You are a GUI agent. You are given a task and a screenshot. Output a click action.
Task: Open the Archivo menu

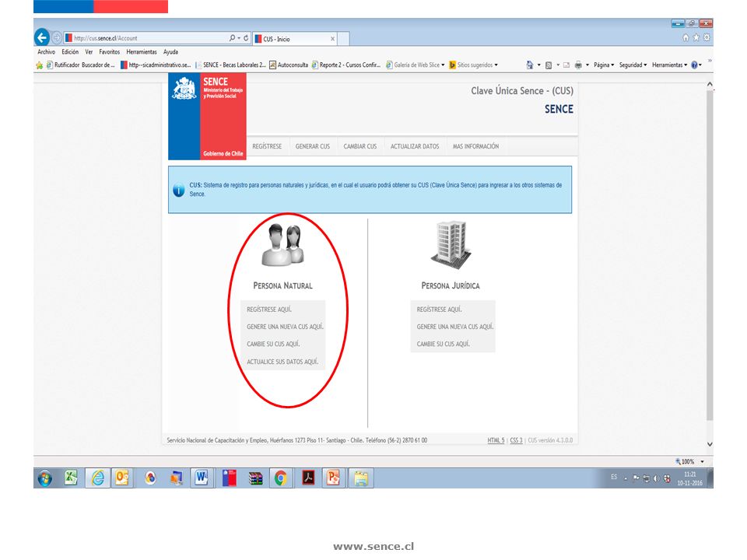point(46,52)
